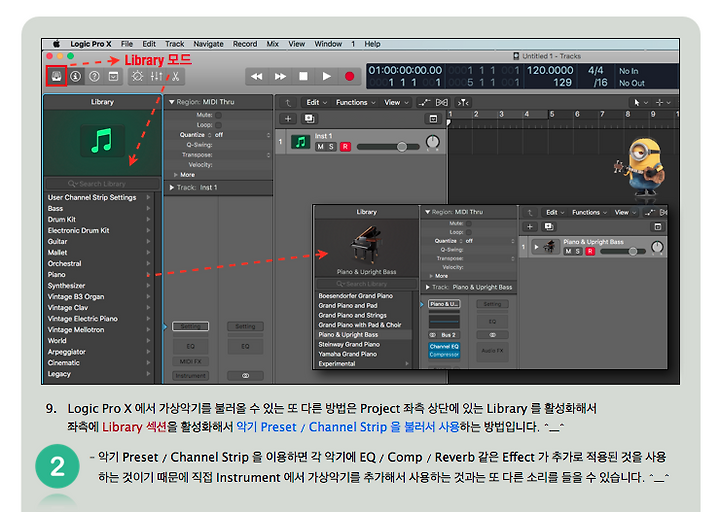The image size is (720, 512).
Task: Open the Help menu
Action: 372,44
